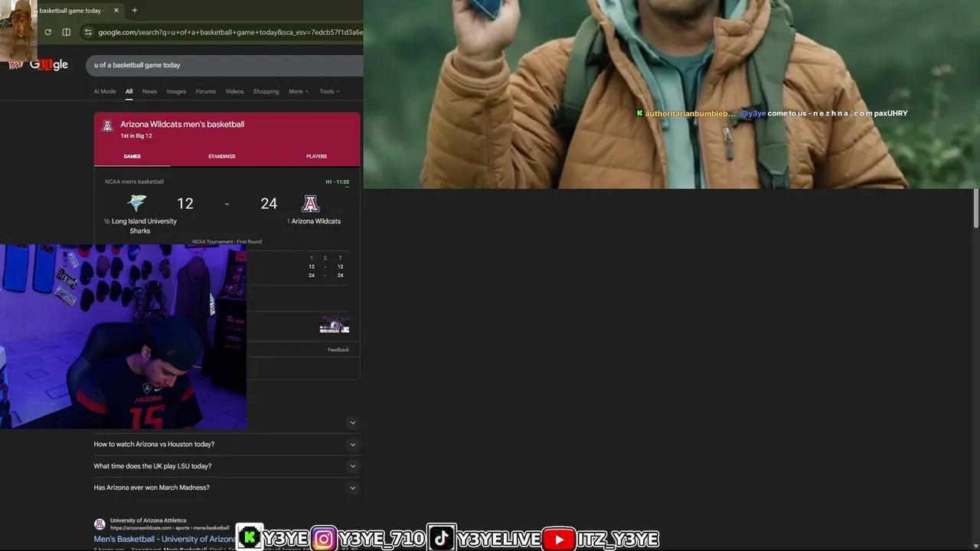Click Long Island University Sharks team name
The width and height of the screenshot is (980, 551).
[144, 226]
